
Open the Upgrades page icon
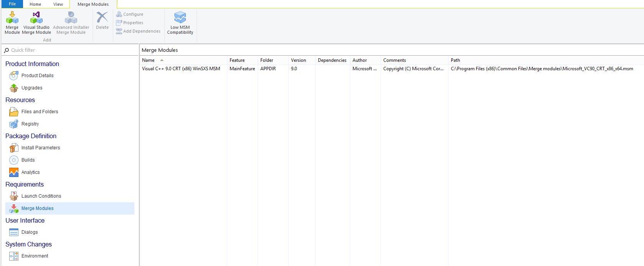tap(14, 88)
